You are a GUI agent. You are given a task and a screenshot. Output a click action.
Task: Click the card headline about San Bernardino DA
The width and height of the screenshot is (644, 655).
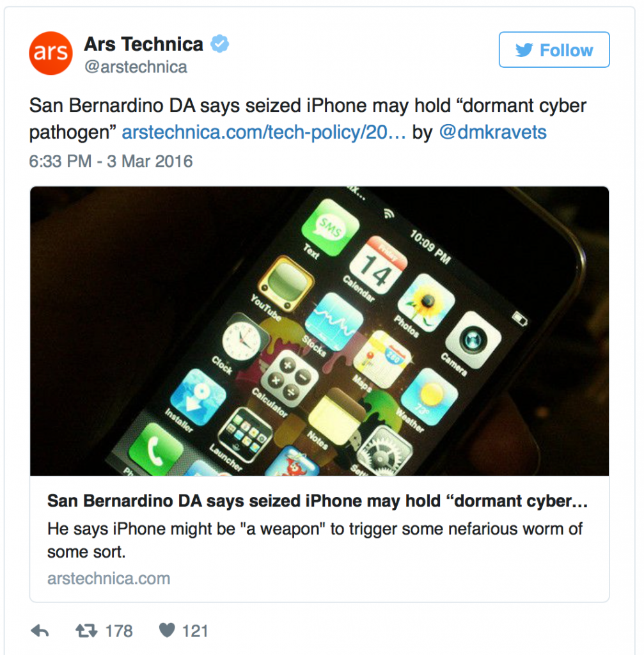(x=317, y=501)
